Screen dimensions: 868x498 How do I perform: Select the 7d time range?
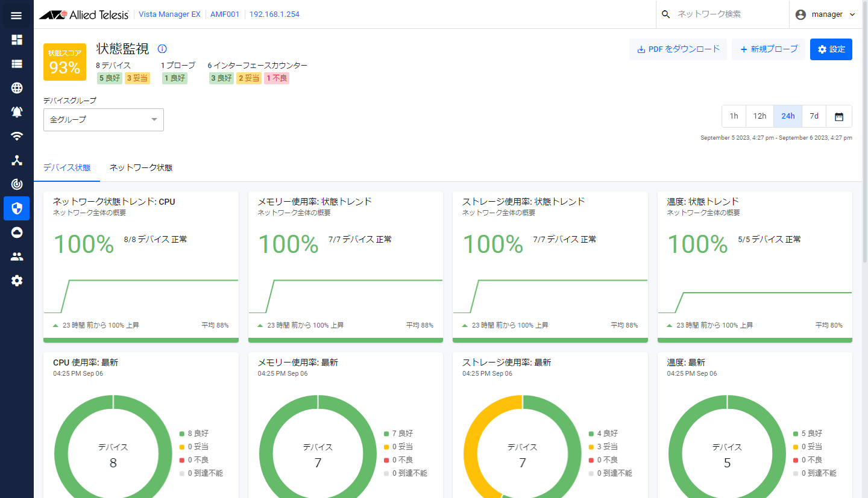[x=814, y=116]
